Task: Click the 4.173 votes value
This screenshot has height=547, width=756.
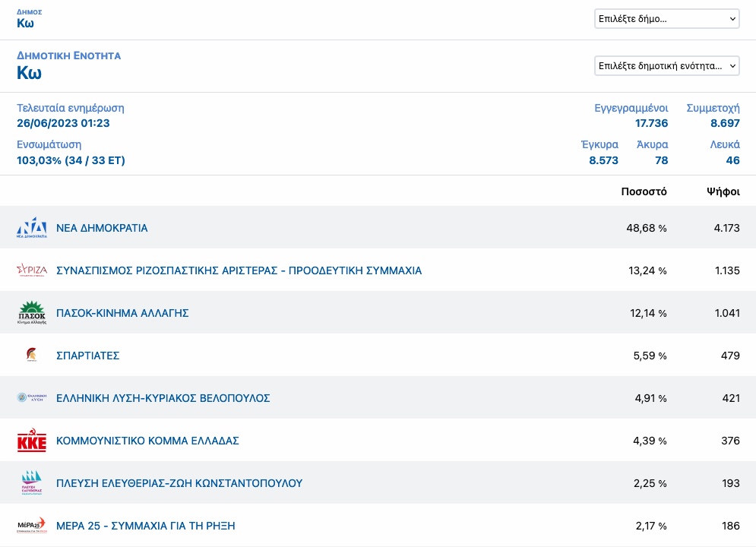Action: click(726, 228)
